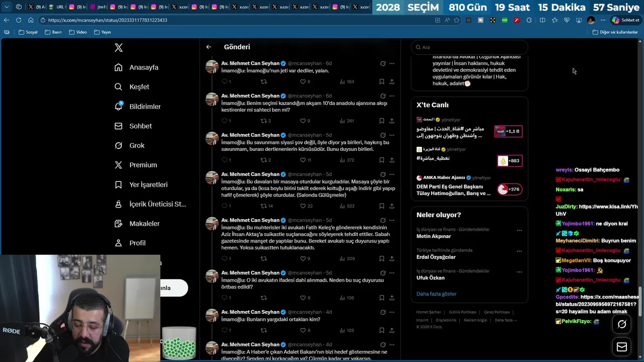Open more options for Ufuk Özkan trend
Image resolution: width=644 pixels, height=362 pixels.
[x=519, y=272]
